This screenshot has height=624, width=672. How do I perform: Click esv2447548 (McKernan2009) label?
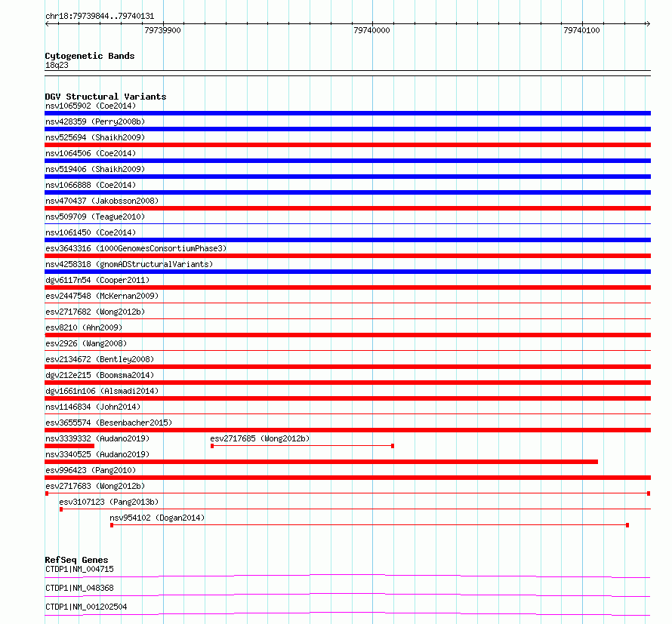pos(102,296)
